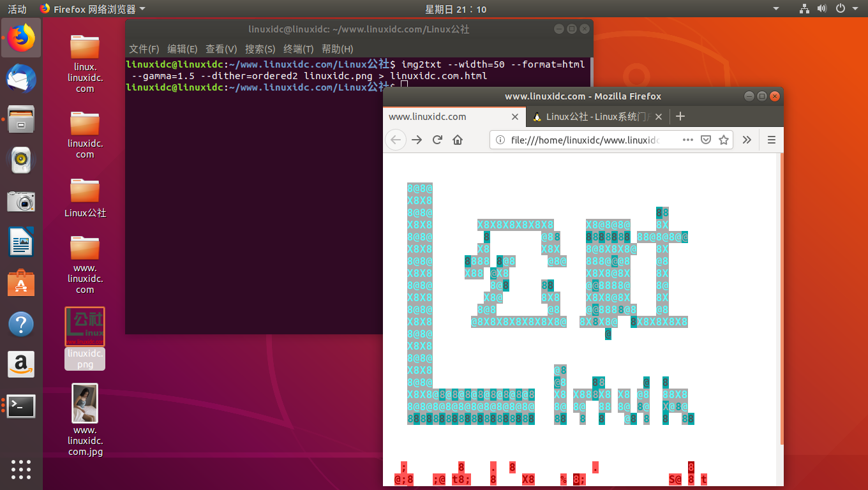
Task: Go to Firefox home page
Action: (x=458, y=140)
